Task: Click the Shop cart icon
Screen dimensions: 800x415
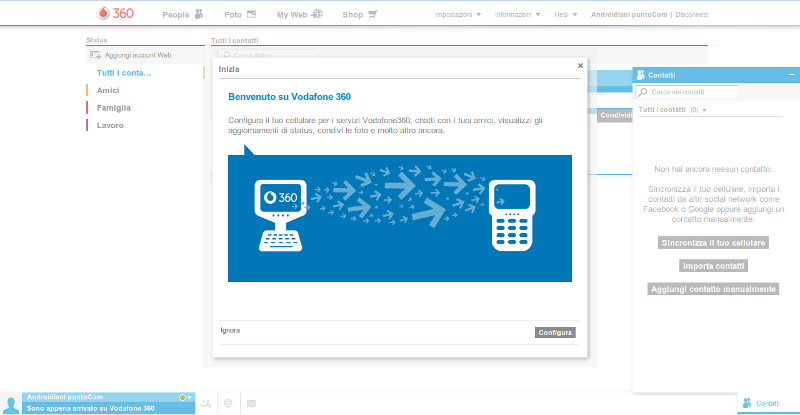Action: [x=373, y=15]
